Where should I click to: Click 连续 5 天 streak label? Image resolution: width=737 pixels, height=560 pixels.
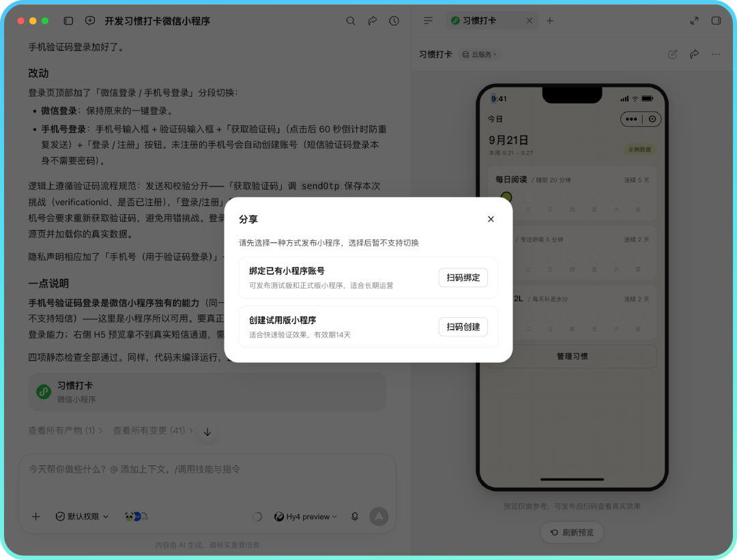click(x=637, y=180)
